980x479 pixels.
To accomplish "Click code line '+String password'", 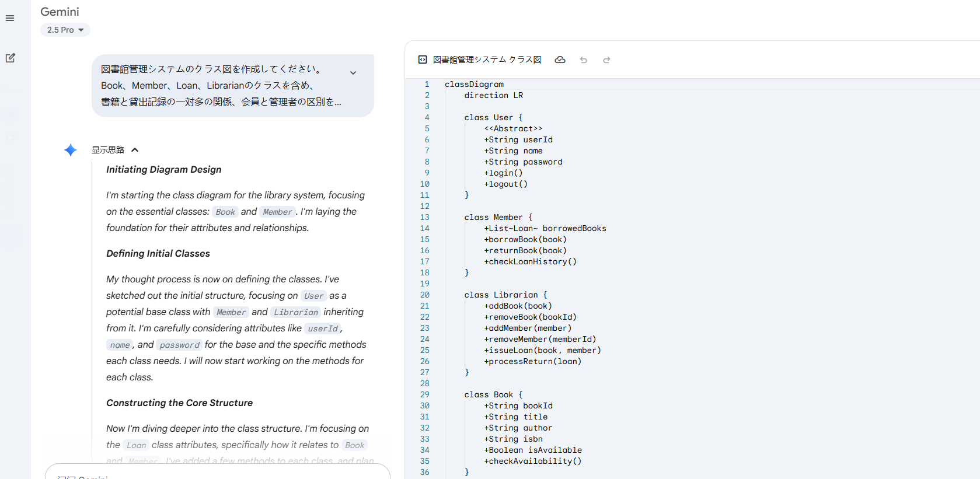I will [523, 162].
